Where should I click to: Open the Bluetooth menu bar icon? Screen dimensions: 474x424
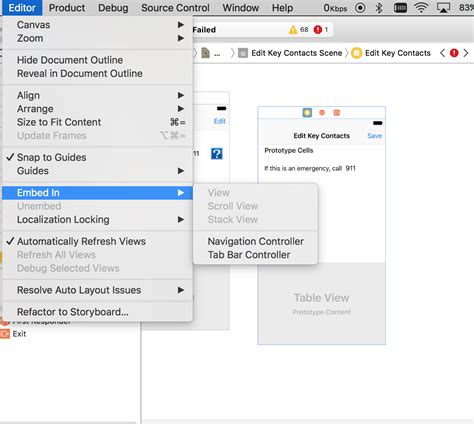coord(379,8)
